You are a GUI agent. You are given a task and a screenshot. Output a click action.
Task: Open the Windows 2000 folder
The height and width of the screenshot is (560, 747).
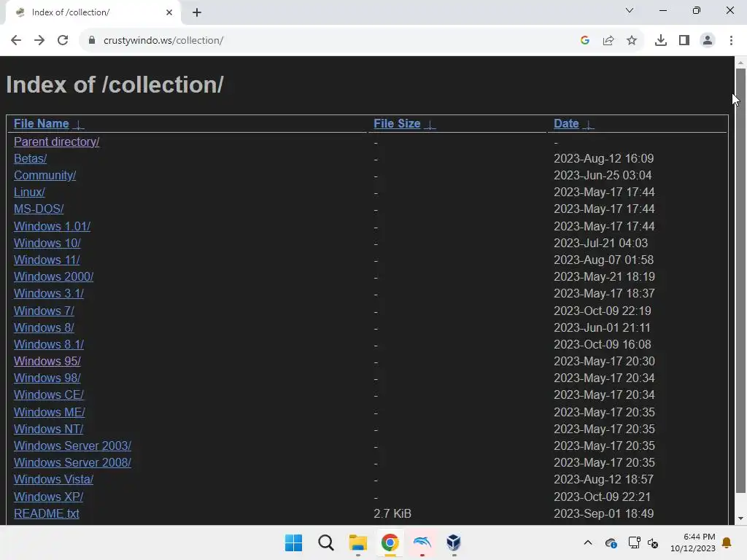[54, 276]
